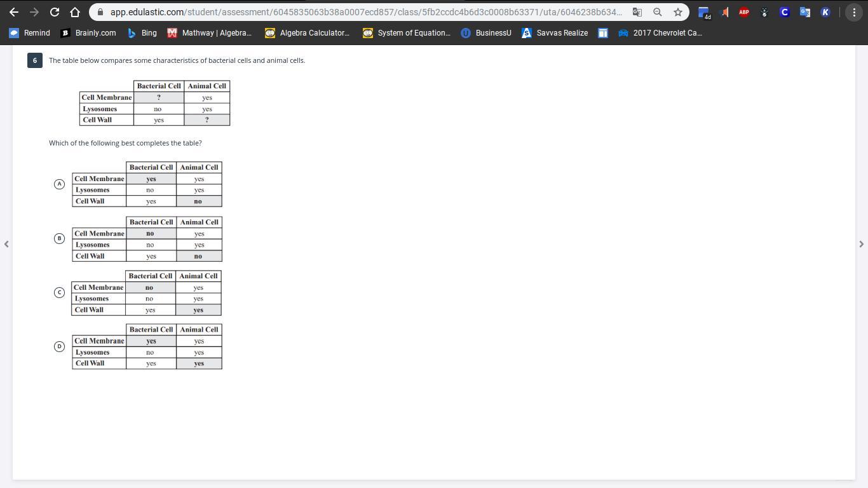This screenshot has width=868, height=488.
Task: Open the blue C extension
Action: 785,12
